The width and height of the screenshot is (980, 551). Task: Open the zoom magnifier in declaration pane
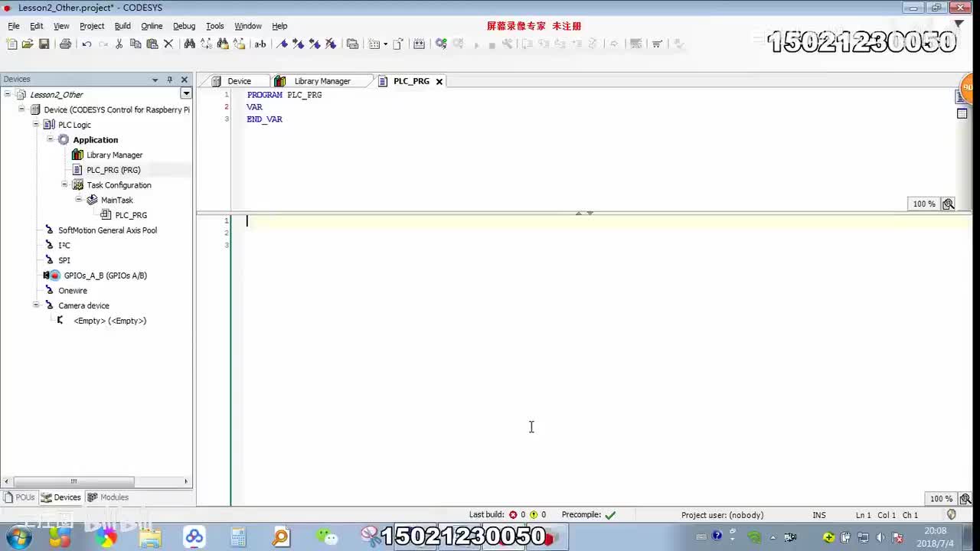tap(948, 204)
